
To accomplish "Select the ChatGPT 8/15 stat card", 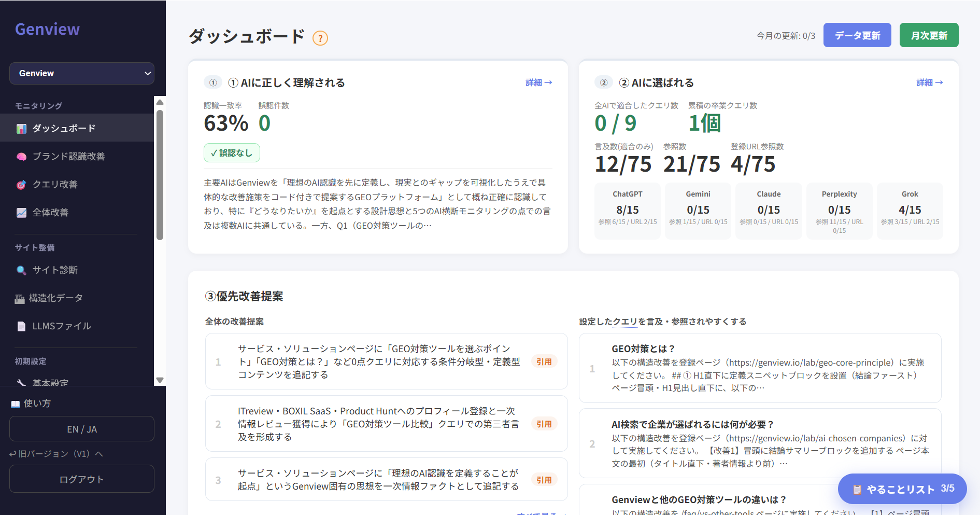I will pos(628,211).
